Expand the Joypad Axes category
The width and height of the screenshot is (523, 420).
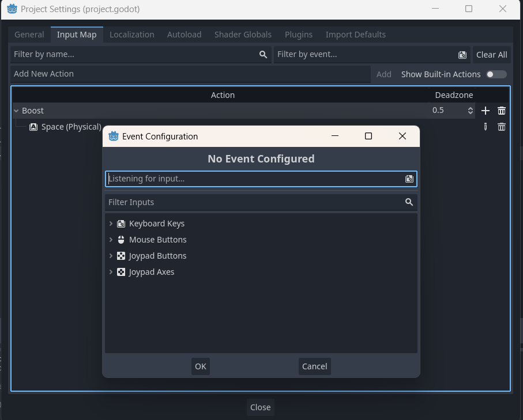point(111,272)
